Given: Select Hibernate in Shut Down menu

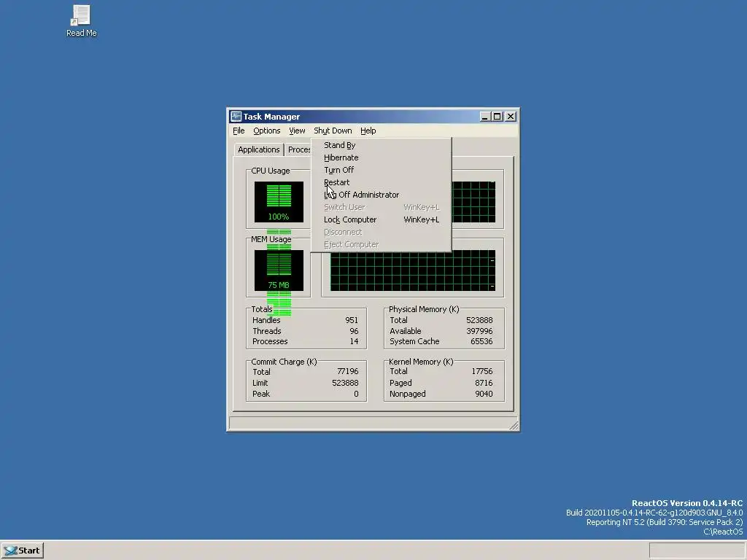Looking at the screenshot, I should [x=381, y=157].
